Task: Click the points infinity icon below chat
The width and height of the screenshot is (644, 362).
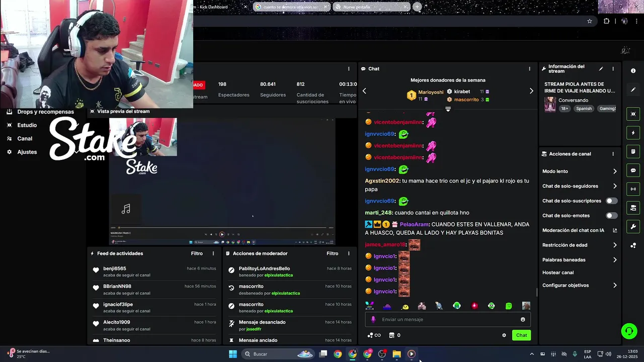Action: (374, 335)
